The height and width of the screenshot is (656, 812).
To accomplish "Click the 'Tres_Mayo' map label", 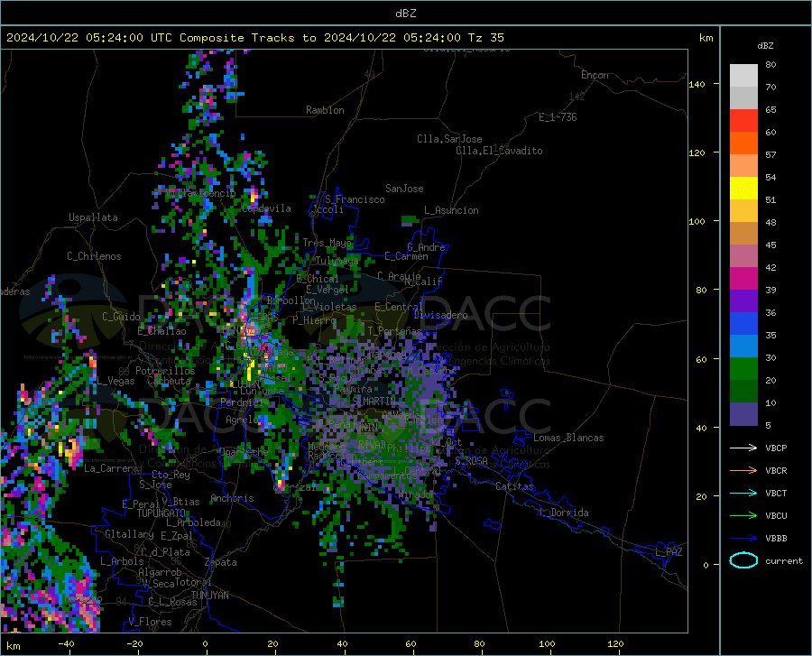I will [x=327, y=243].
